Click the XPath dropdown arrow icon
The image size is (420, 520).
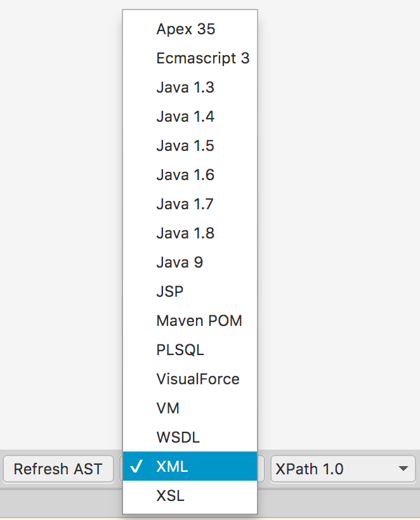[404, 469]
